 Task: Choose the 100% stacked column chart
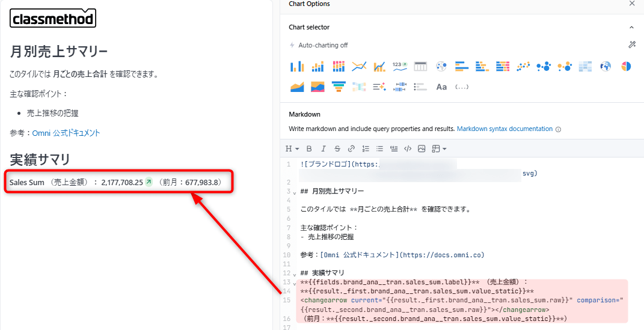tap(339, 66)
